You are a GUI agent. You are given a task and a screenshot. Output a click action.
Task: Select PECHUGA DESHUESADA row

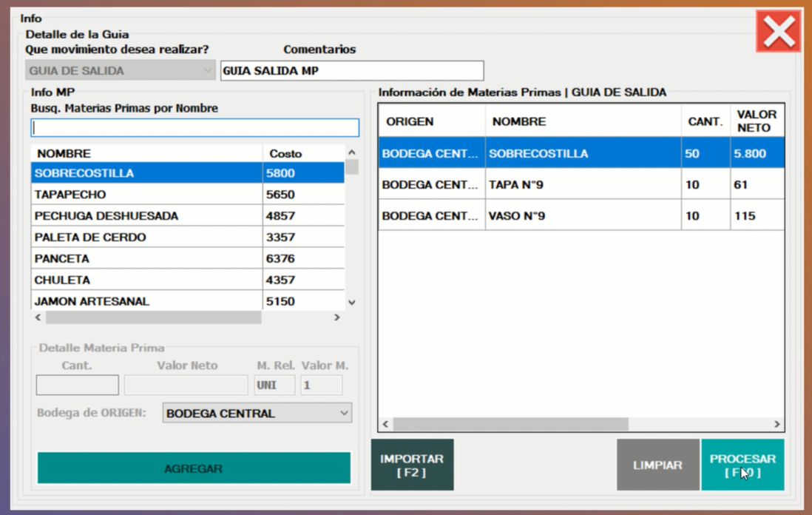(x=148, y=216)
